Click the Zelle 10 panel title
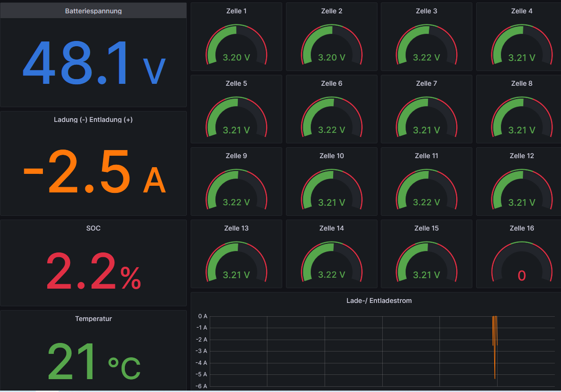 (x=331, y=156)
